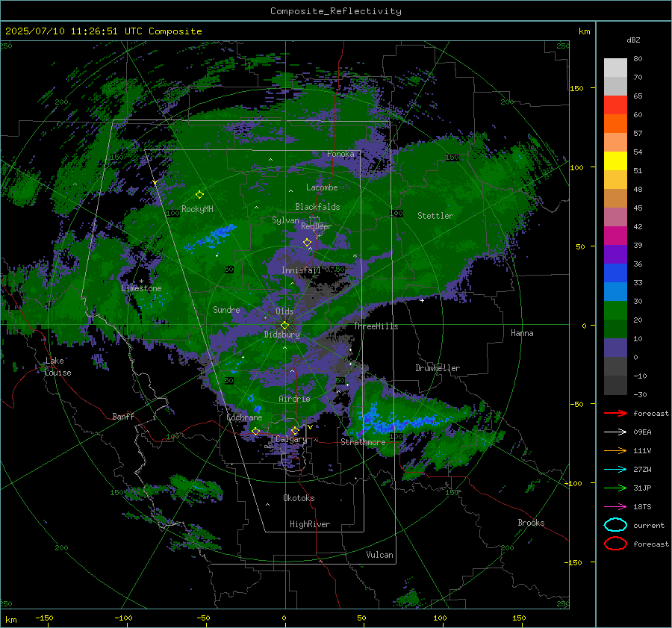Click the Stettler city label
Screen dimensions: 672x628
click(435, 216)
